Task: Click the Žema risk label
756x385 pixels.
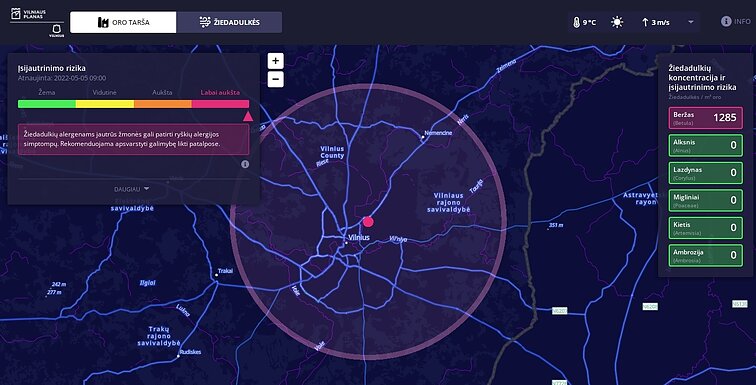Action: point(47,93)
